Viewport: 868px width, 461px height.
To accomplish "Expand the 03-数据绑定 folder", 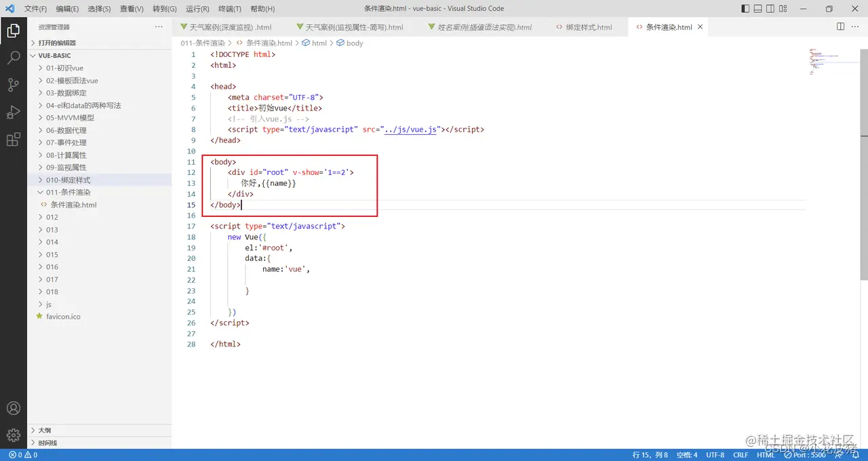I will [99, 93].
